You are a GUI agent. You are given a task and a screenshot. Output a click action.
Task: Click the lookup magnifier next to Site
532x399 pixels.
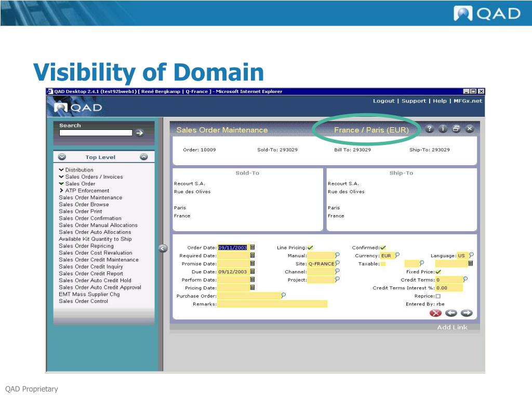click(x=337, y=263)
